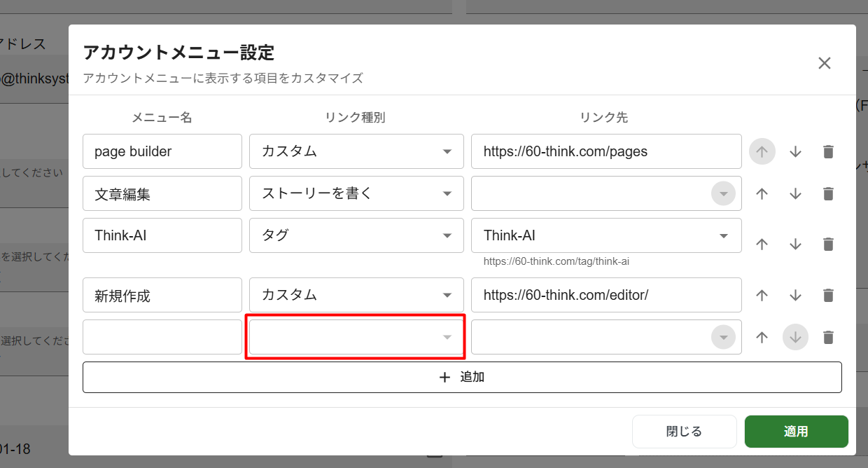The width and height of the screenshot is (868, 468).
Task: Move the empty last row up
Action: click(x=762, y=338)
